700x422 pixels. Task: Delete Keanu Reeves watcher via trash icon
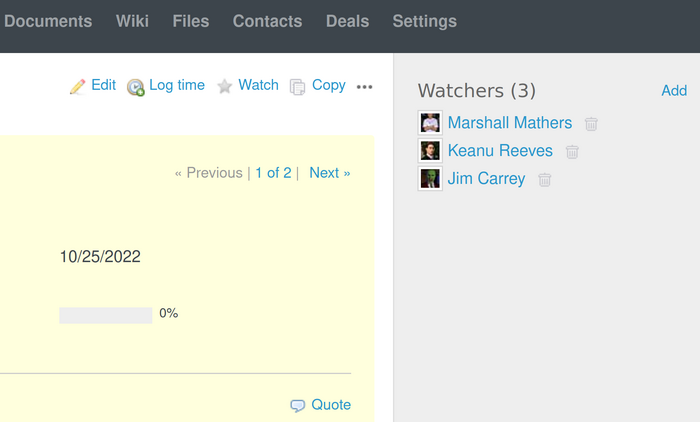click(572, 152)
